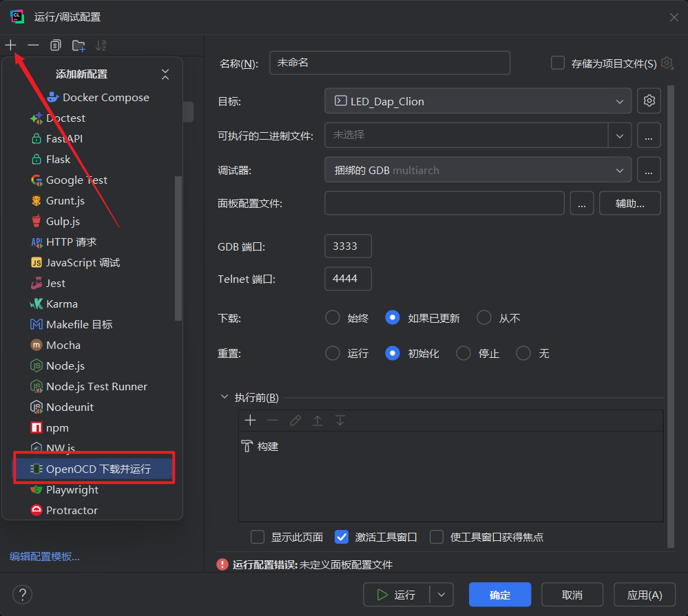Add a before-launch task plus icon
This screenshot has width=688, height=616.
(x=250, y=420)
